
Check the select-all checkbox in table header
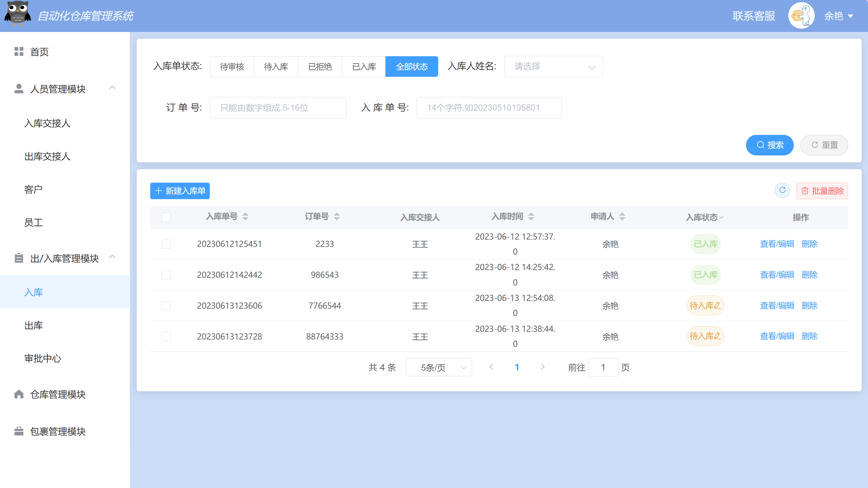166,217
